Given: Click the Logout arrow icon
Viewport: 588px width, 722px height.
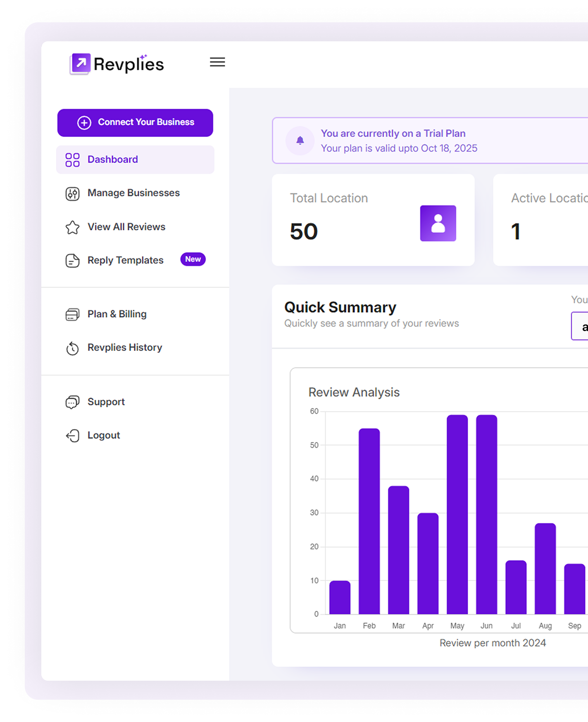Looking at the screenshot, I should (72, 436).
